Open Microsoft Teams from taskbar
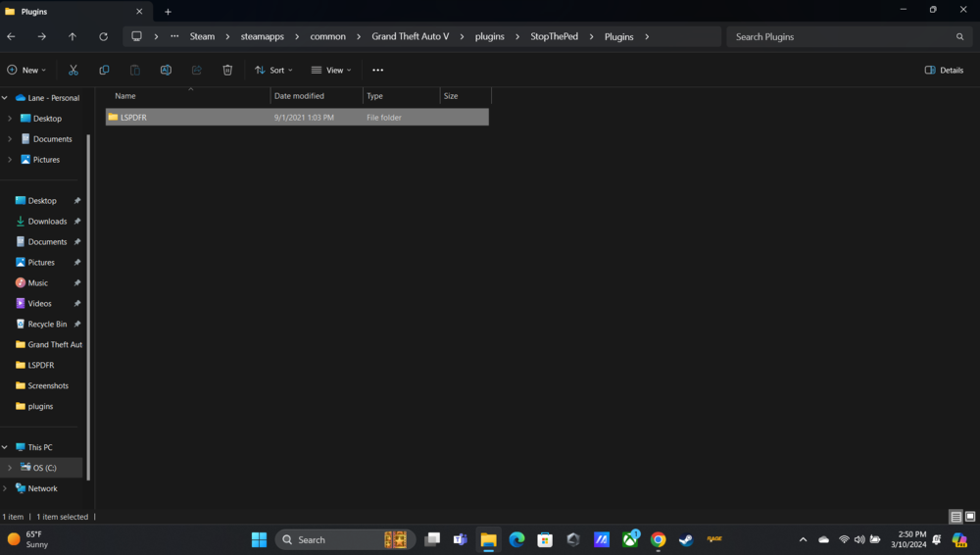The height and width of the screenshot is (555, 980). pos(461,539)
